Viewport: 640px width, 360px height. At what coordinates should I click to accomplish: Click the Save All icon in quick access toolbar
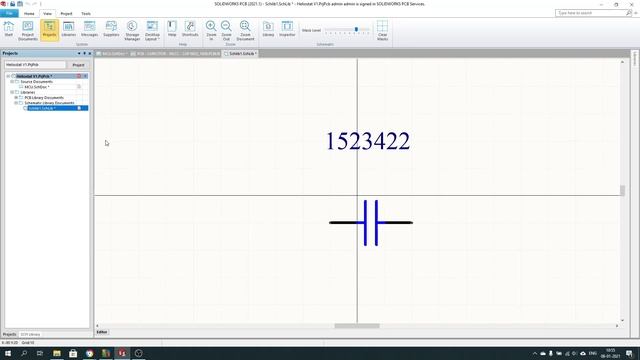pos(20,4)
